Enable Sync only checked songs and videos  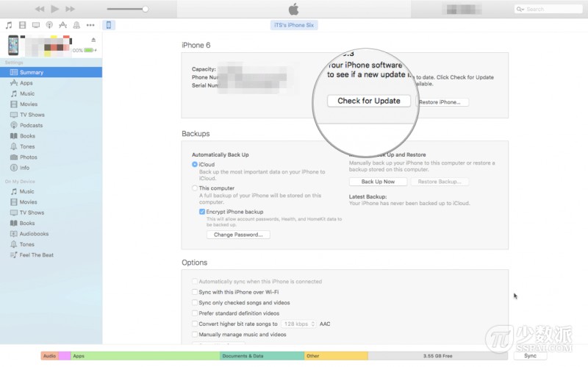pos(195,302)
